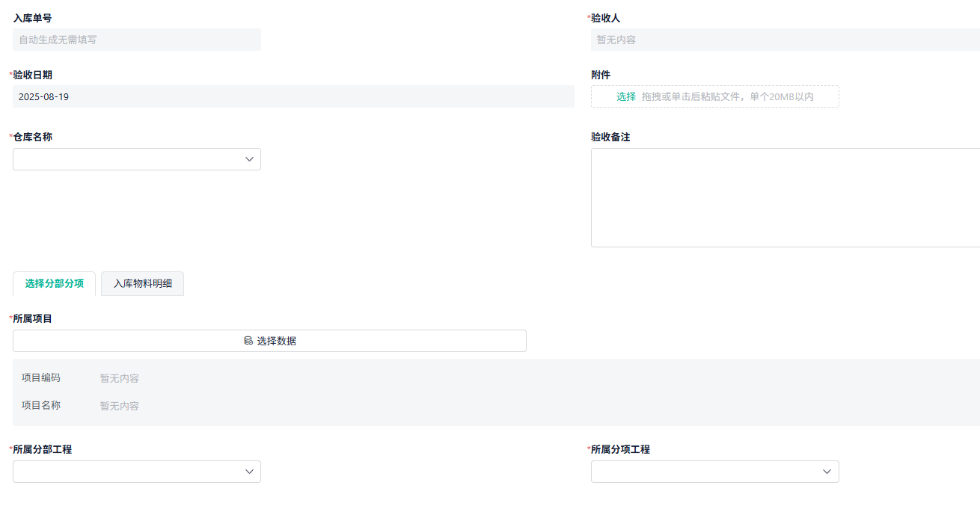Select the 选择分部分项 tab
The width and height of the screenshot is (980, 506).
click(x=55, y=284)
